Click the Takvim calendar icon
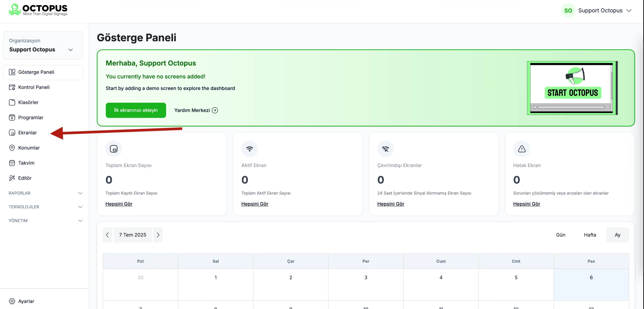644x309 pixels. (x=12, y=163)
